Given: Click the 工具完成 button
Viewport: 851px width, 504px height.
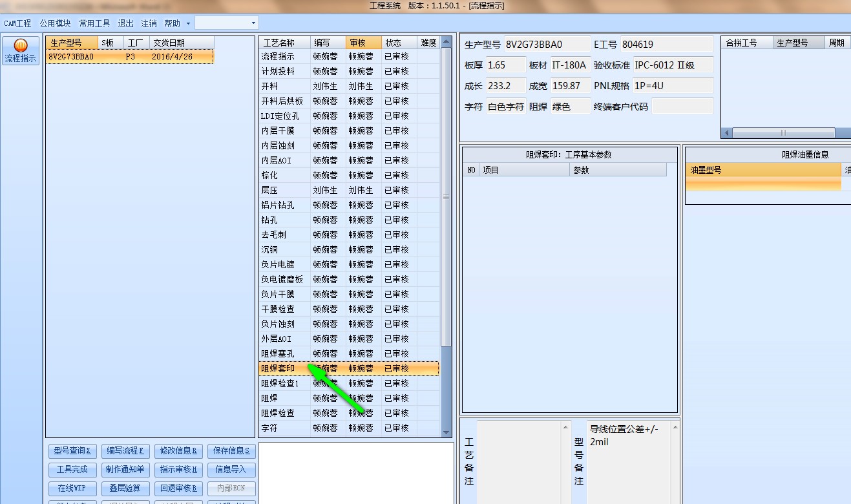Looking at the screenshot, I should coord(72,469).
